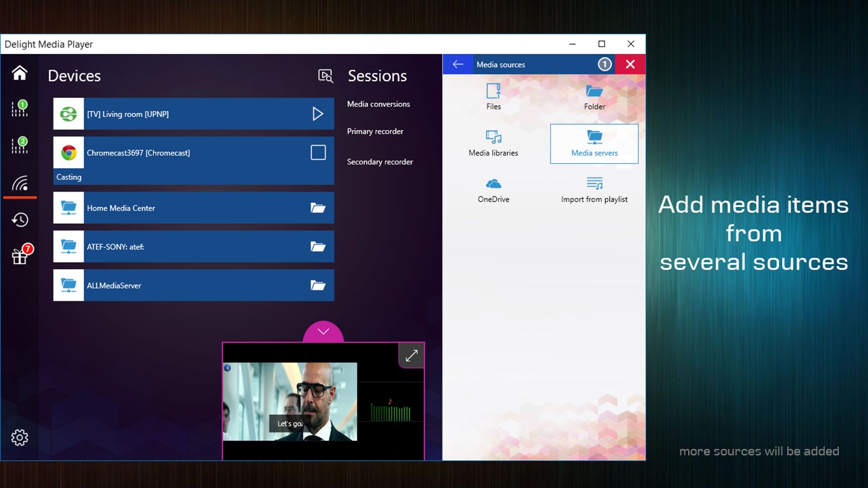The width and height of the screenshot is (868, 488).
Task: Collapse mini player using pink chevron
Action: [323, 331]
